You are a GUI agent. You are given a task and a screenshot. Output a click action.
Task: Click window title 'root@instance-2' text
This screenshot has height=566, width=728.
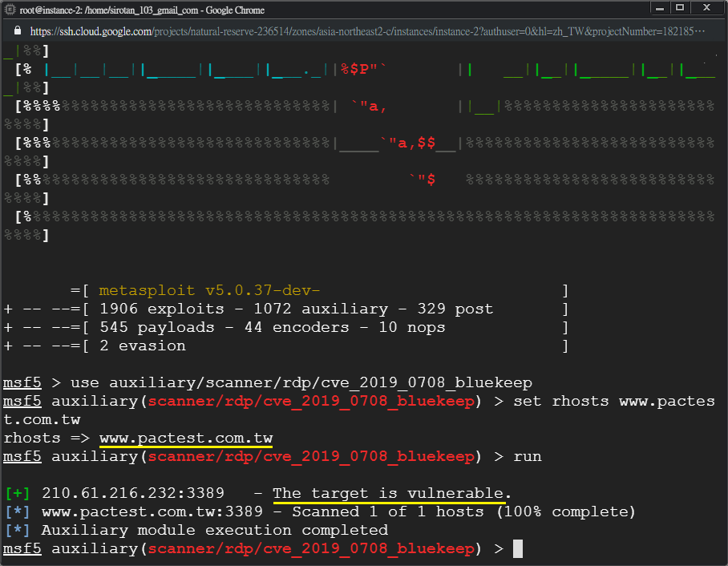pos(51,10)
